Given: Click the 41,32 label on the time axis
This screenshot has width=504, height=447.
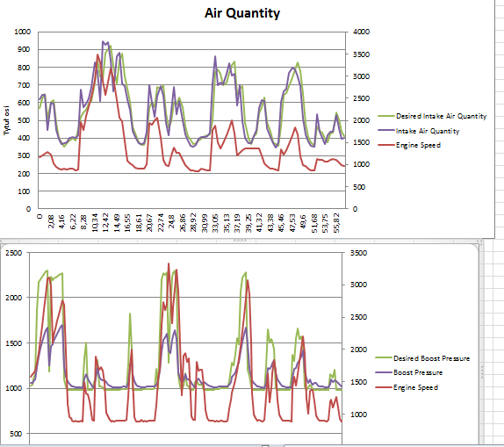Looking at the screenshot, I should (x=259, y=223).
